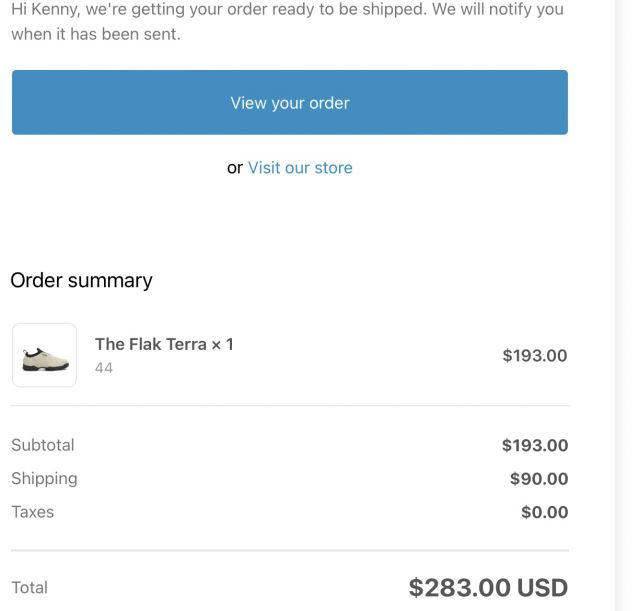Click the divider line above the Total row
This screenshot has height=611, width=640.
click(290, 551)
